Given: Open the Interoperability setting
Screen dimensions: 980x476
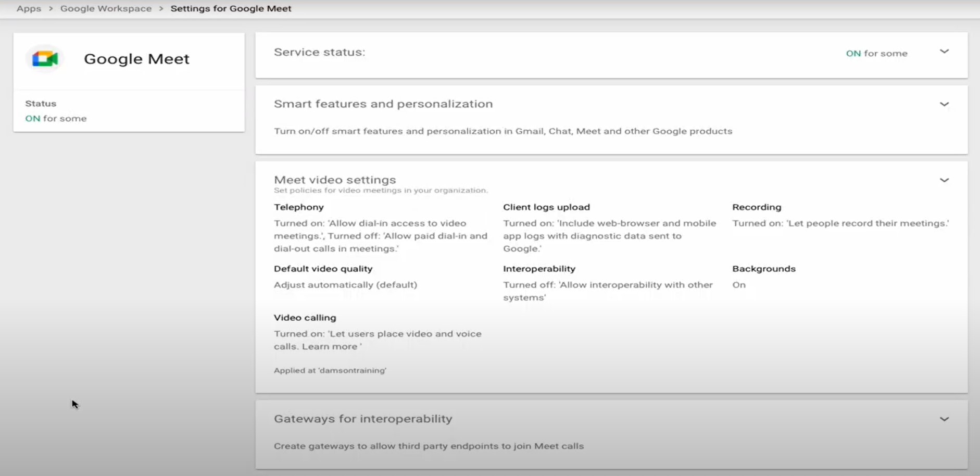Looking at the screenshot, I should 539,268.
